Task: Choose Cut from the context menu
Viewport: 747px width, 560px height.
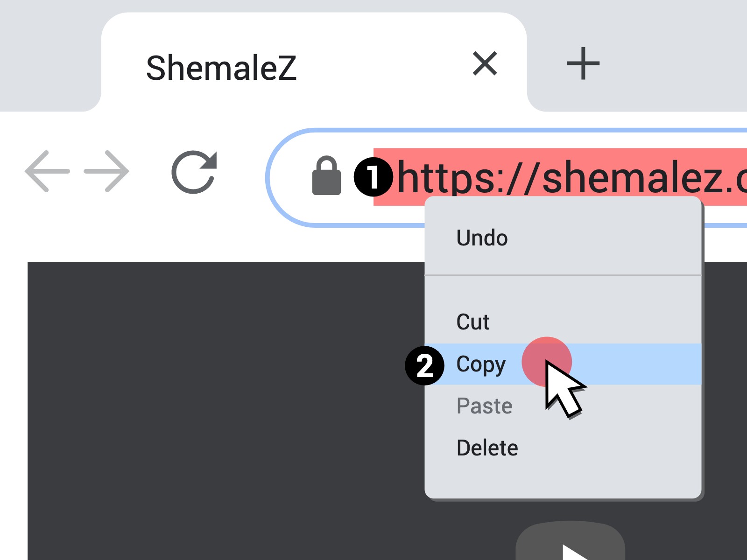Action: [563, 322]
